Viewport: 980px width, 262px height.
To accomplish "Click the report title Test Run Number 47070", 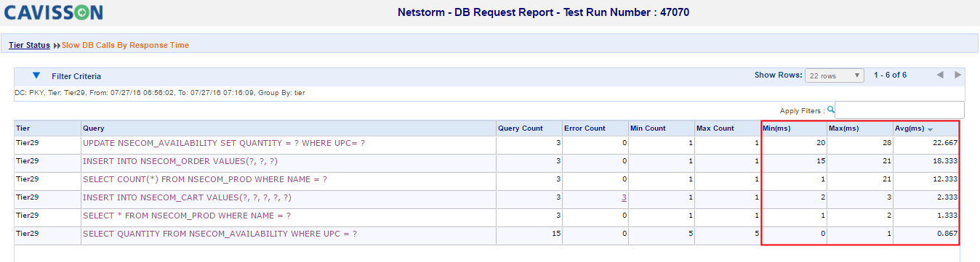I will [x=543, y=12].
